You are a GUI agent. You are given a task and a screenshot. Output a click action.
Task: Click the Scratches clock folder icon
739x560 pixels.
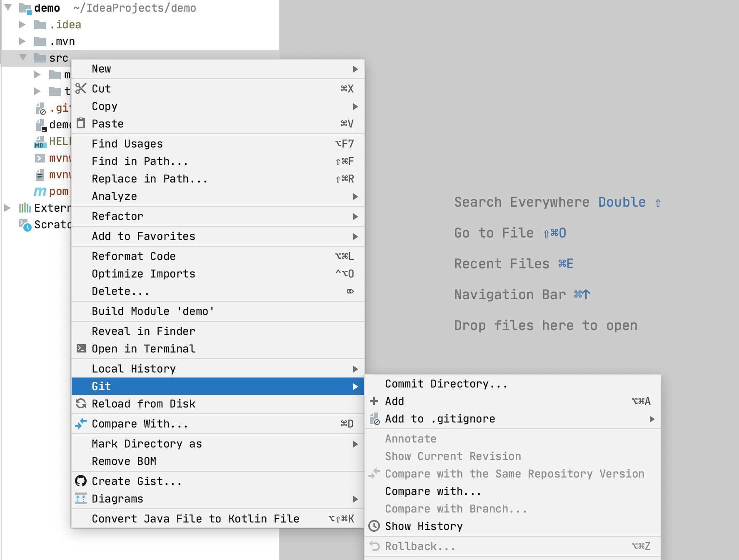25,225
